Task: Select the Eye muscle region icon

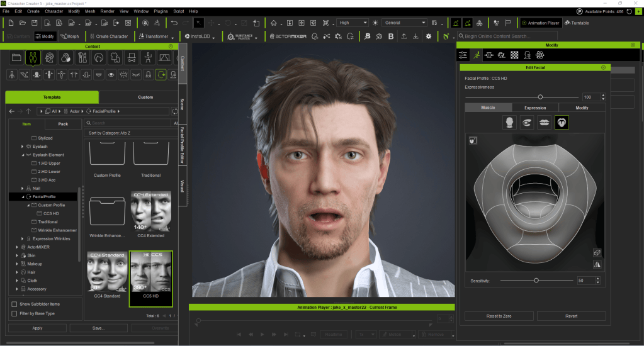Action: (x=526, y=122)
